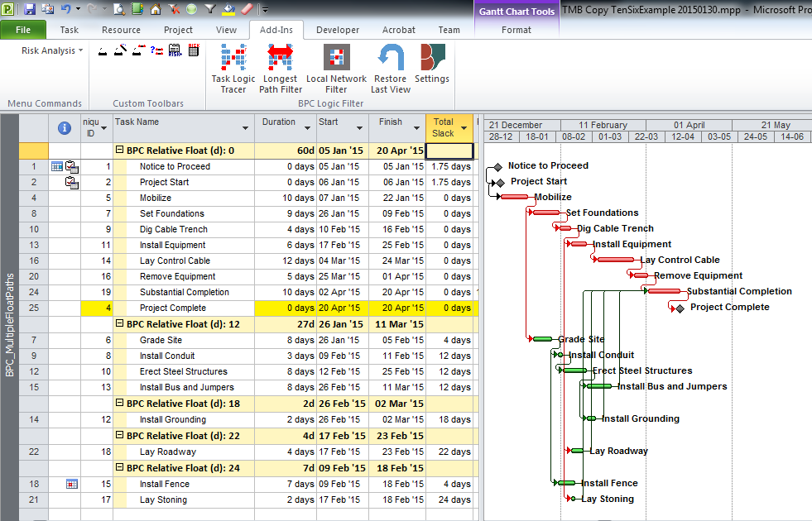The image size is (812, 521).
Task: Open the Total Slack column filter dropdown
Action: (x=464, y=128)
